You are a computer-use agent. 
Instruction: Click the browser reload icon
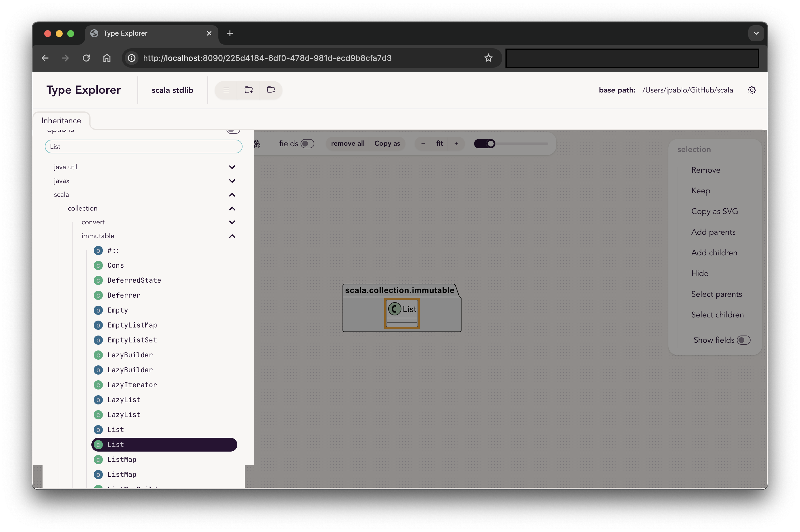[86, 58]
